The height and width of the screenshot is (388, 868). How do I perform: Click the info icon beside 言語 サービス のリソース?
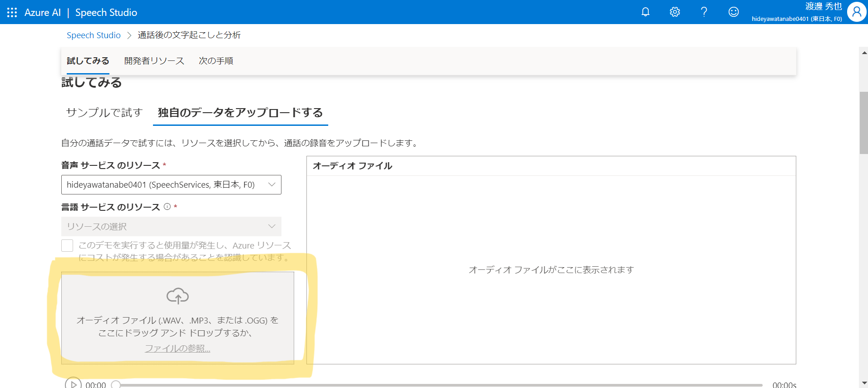[x=167, y=207]
